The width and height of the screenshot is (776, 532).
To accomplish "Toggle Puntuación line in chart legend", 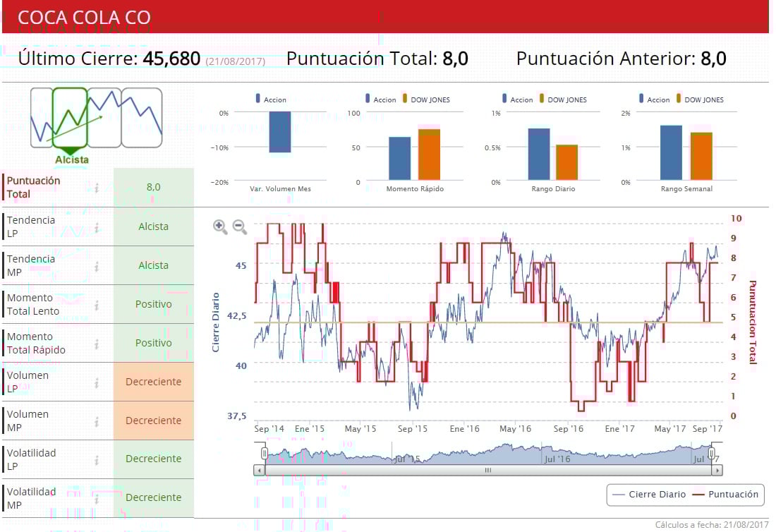I will point(725,495).
